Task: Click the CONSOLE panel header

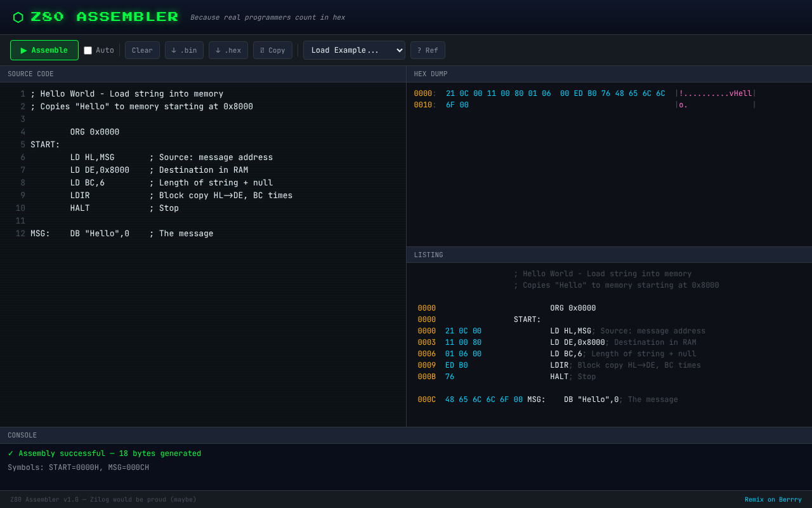Action: (x=406, y=436)
